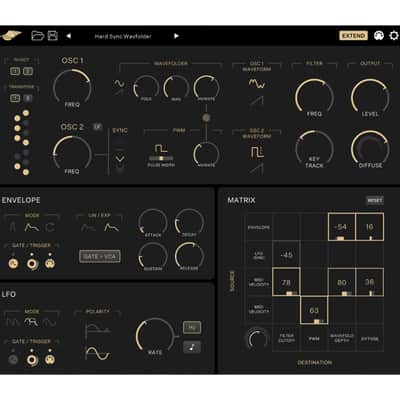Open the Hard Sync Wavefolder preset menu
The image size is (400, 400).
click(123, 36)
